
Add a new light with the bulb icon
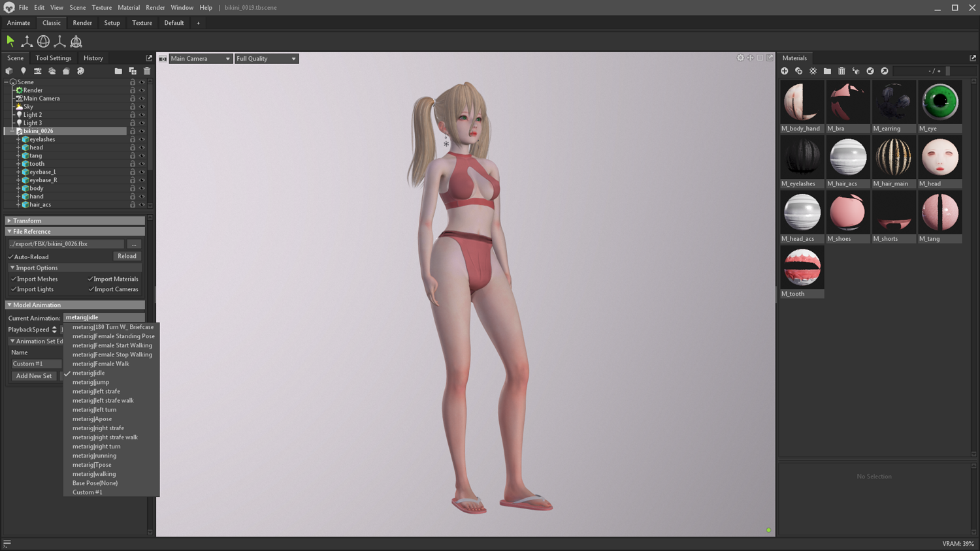coord(24,71)
